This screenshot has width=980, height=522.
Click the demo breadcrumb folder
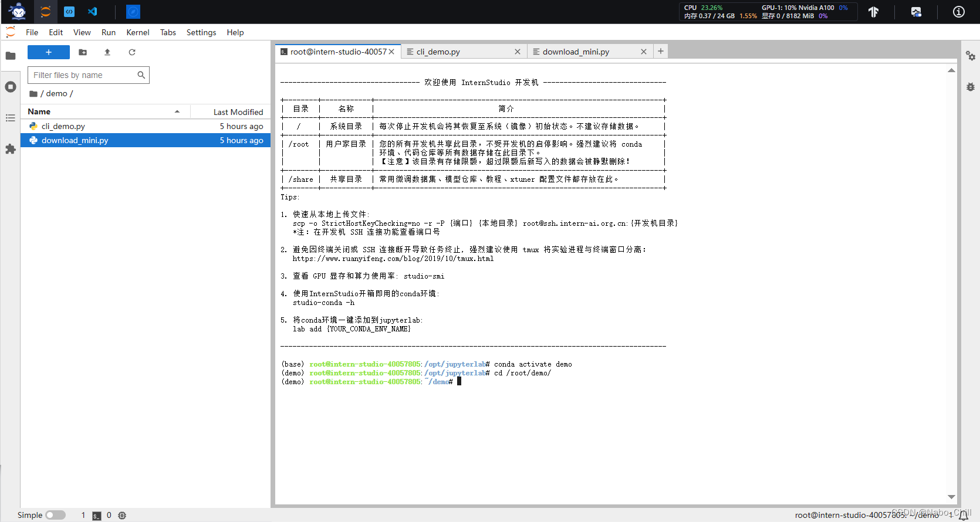tap(56, 94)
